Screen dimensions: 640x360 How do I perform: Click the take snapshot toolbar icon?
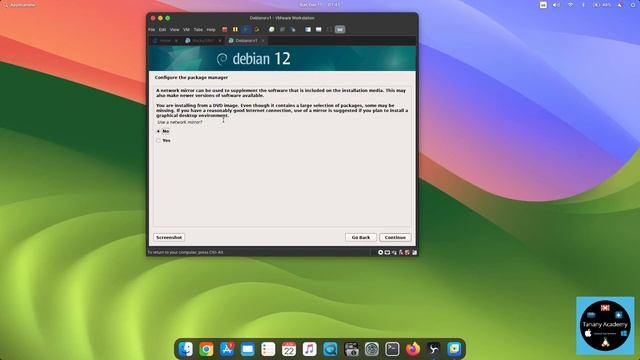point(271,29)
